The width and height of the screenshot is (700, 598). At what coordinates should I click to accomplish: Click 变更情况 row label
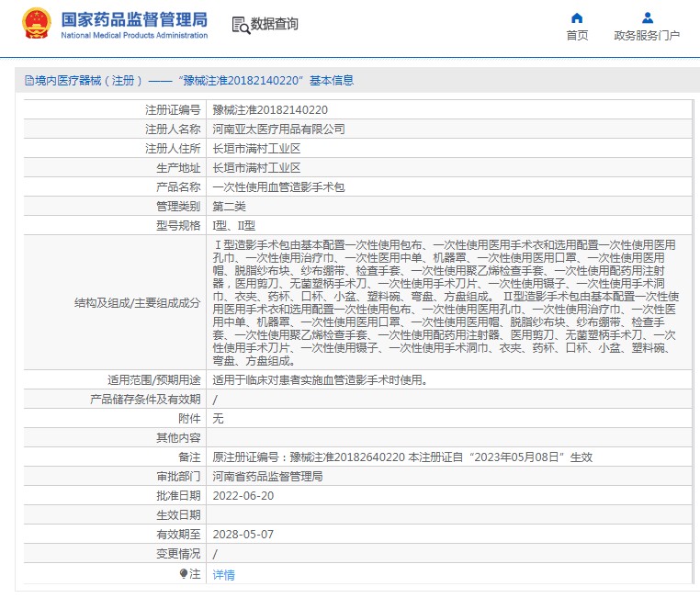click(x=178, y=553)
